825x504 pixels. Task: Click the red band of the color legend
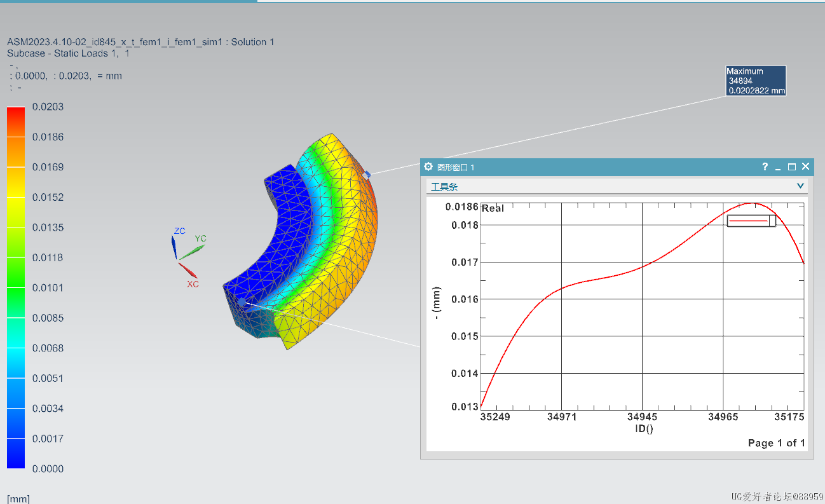coord(16,121)
